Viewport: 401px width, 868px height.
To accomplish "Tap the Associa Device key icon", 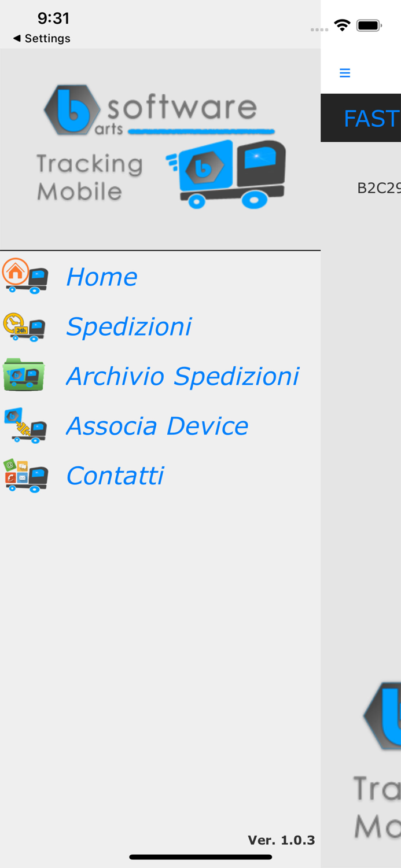I will click(25, 425).
